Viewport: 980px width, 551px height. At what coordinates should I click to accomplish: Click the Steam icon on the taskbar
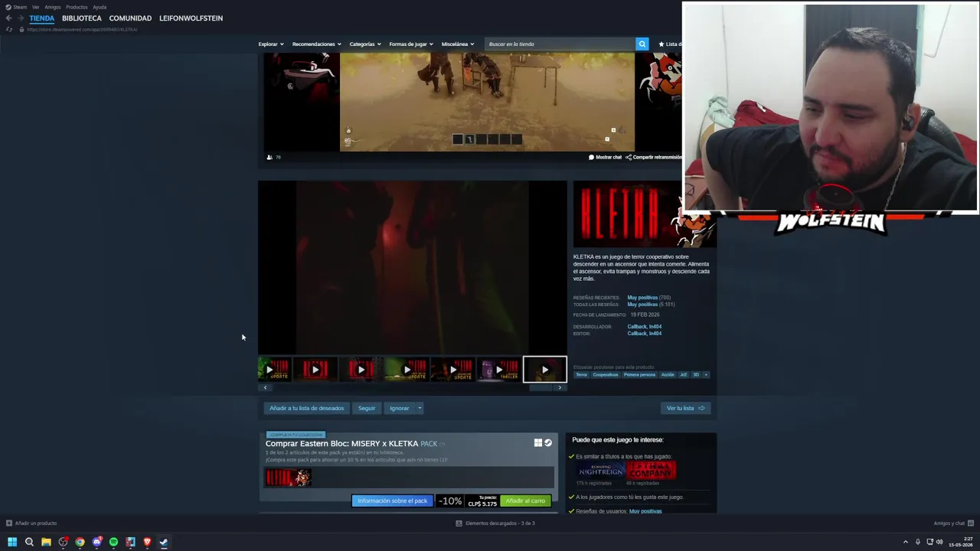click(x=164, y=542)
